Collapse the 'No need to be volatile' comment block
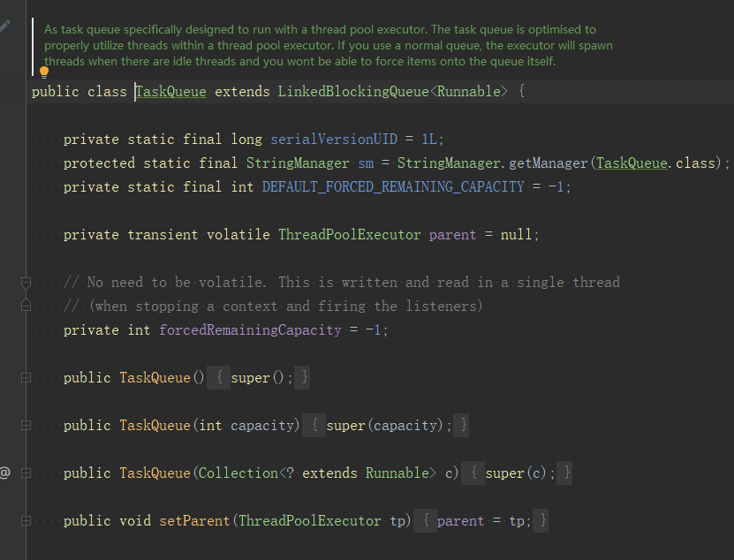This screenshot has height=560, width=734. click(x=26, y=283)
